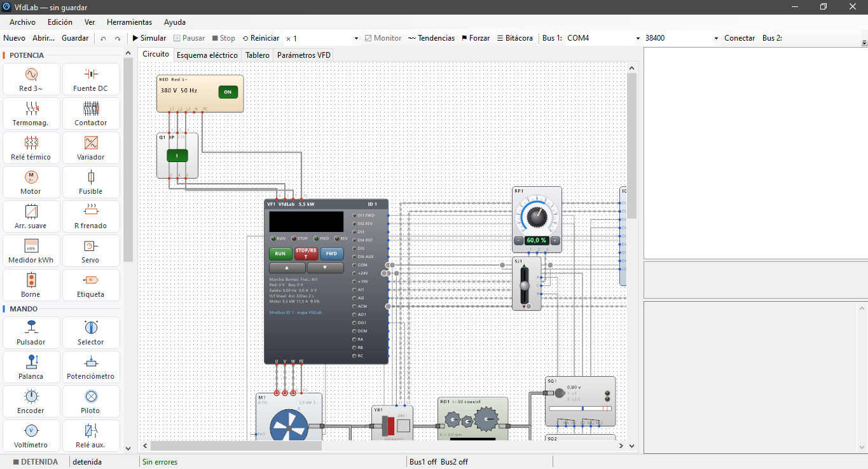This screenshot has width=868, height=469.
Task: Click the blue FWD button on VF1
Action: click(x=331, y=254)
